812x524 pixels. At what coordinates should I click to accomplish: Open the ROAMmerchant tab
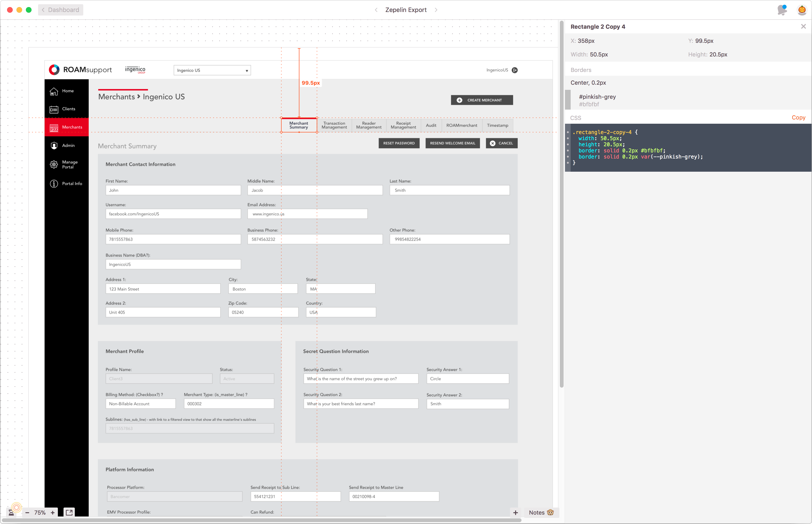coord(462,125)
